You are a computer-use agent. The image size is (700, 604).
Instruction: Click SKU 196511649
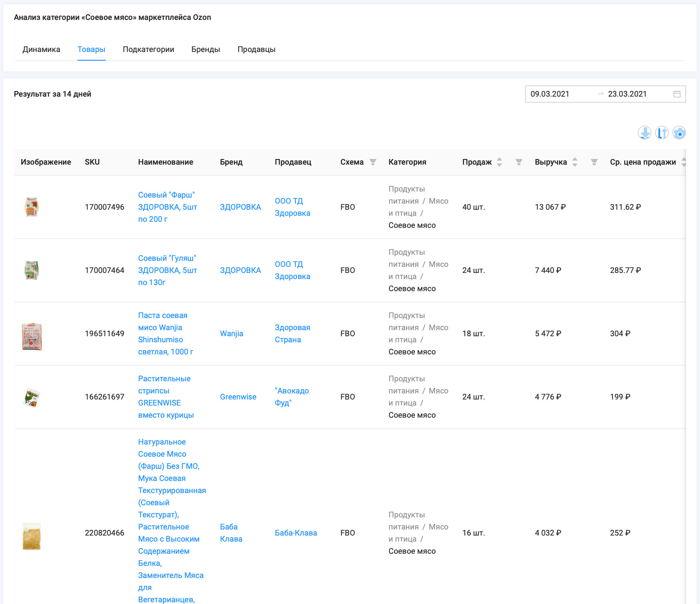(104, 334)
